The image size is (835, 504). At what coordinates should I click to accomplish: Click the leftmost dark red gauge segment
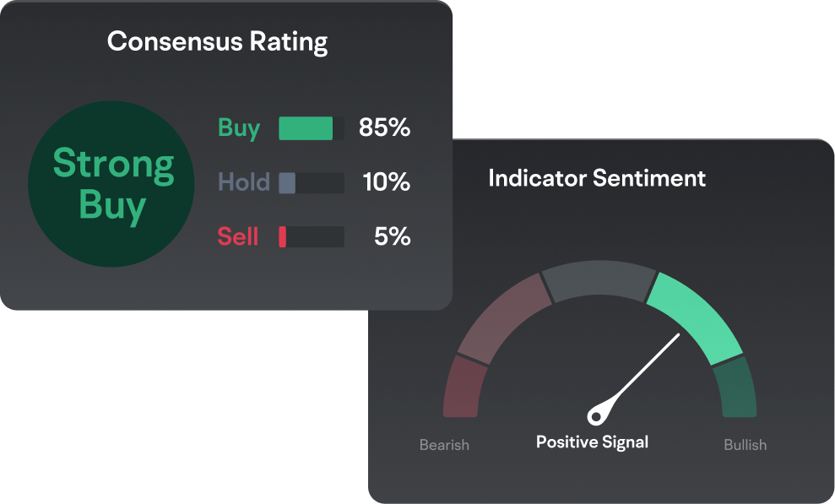[461, 387]
